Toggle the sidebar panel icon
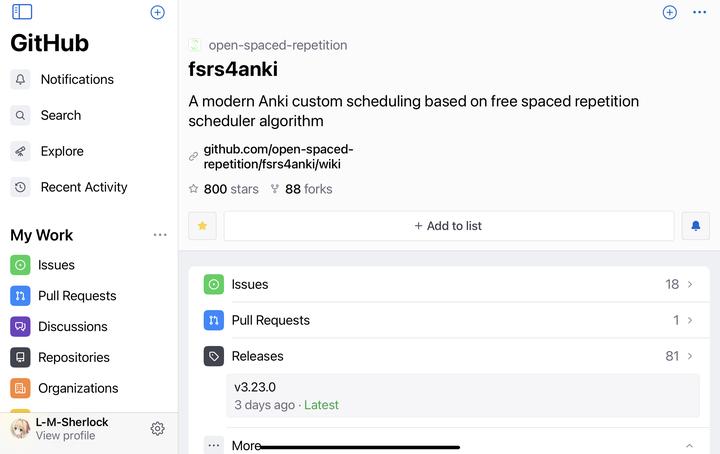 [22, 12]
